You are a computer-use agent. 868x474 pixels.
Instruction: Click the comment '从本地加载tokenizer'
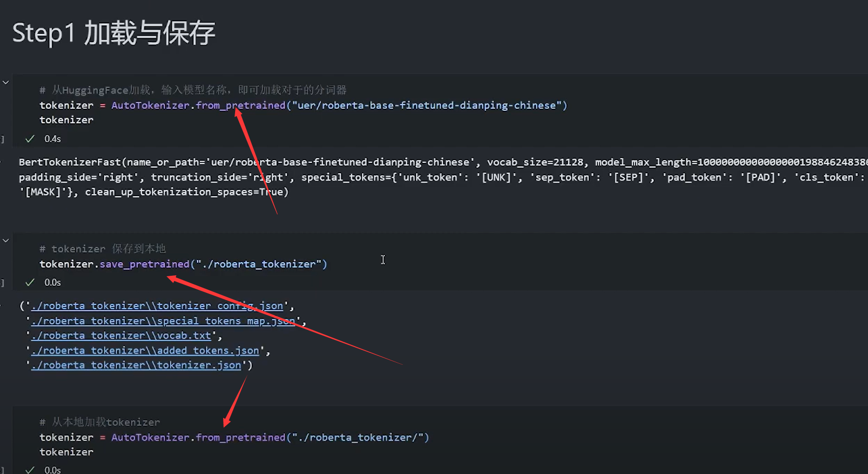100,422
